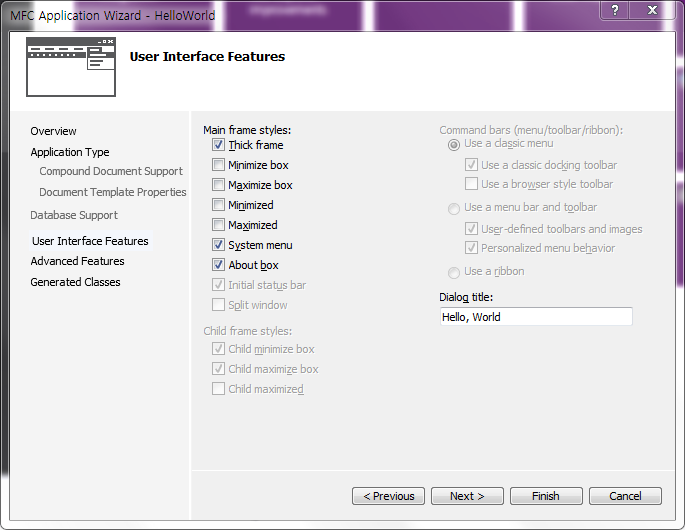Viewport: 685px width, 530px height.
Task: Open Document Template Properties page
Action: click(x=113, y=192)
